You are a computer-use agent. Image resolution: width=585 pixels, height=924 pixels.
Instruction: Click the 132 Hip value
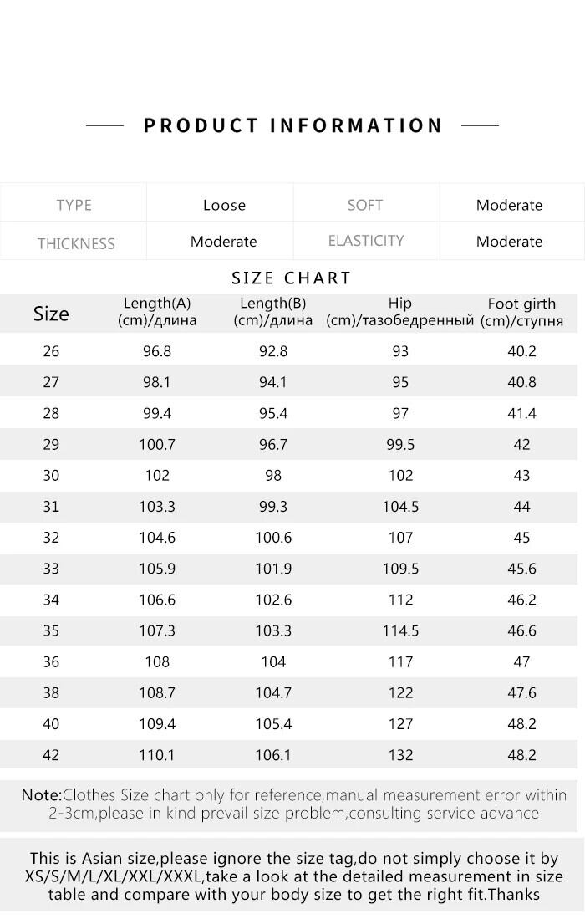pyautogui.click(x=400, y=755)
